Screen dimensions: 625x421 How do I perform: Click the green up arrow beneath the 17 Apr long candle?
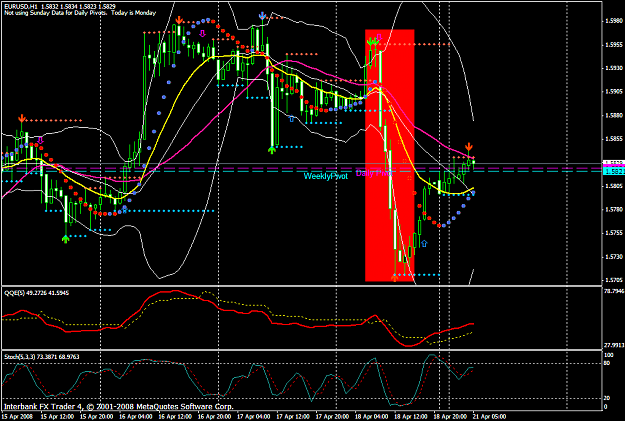coord(272,150)
